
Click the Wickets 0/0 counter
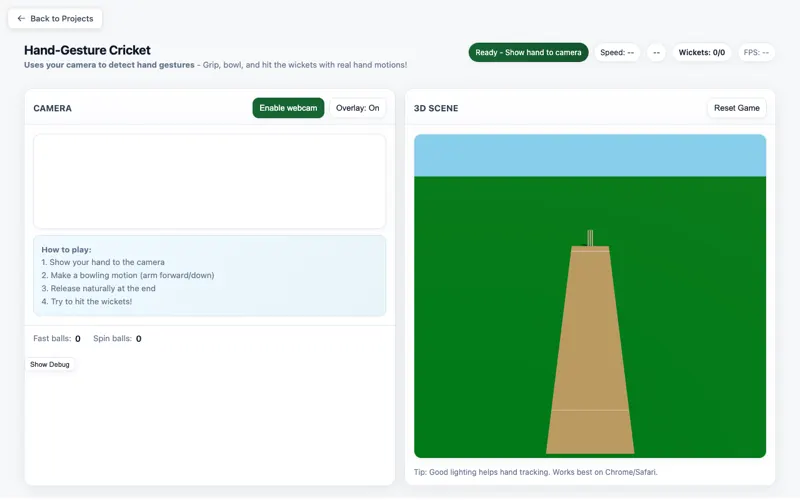click(702, 52)
